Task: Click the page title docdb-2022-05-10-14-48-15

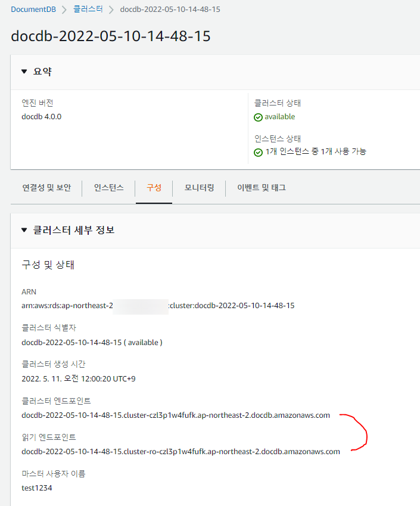Action: tap(111, 36)
